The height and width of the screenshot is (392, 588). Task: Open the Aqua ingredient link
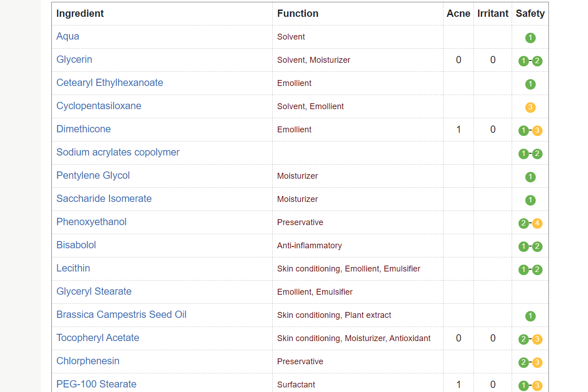(68, 36)
